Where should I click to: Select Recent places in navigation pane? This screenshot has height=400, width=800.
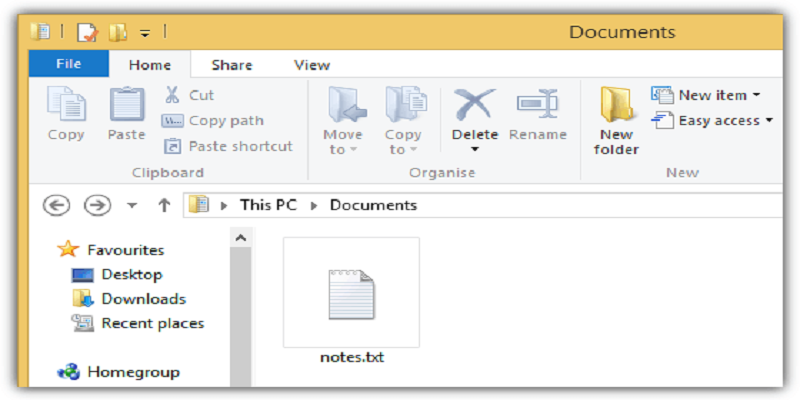[153, 323]
